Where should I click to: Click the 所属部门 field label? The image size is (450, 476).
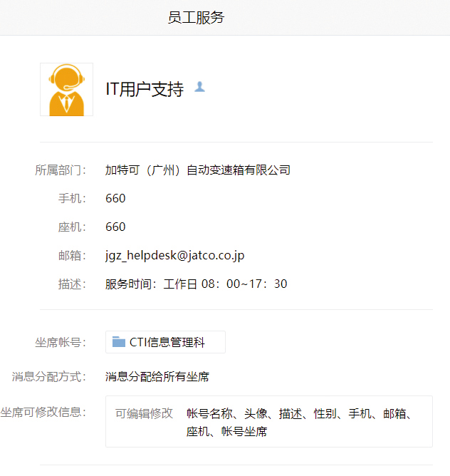point(61,170)
